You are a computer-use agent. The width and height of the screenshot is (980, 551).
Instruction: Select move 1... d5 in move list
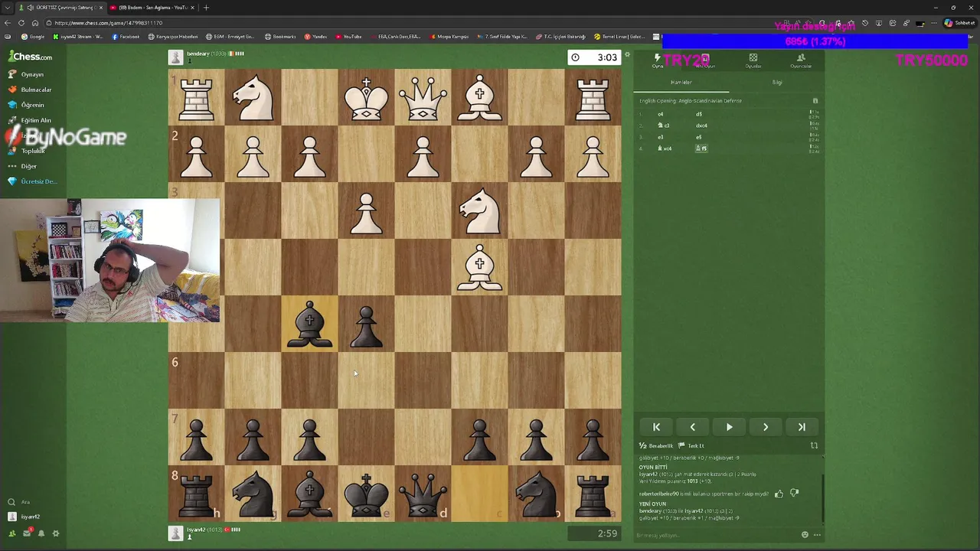[x=699, y=114]
